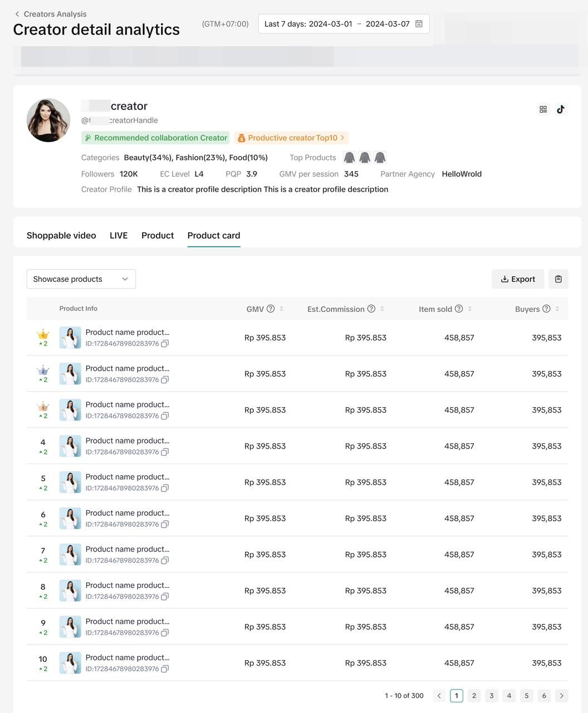The width and height of the screenshot is (588, 713).
Task: Click Item sold help icon
Action: (x=459, y=309)
